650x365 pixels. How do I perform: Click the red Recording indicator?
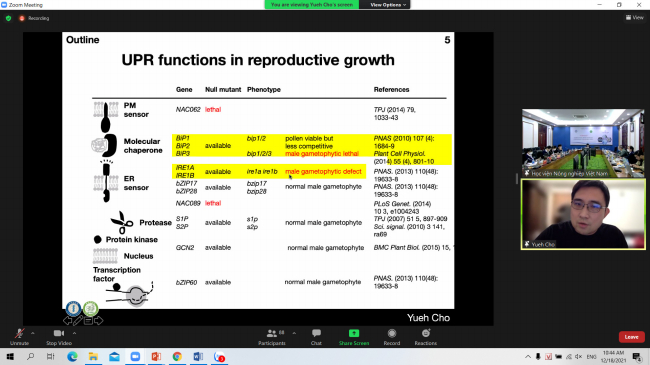34,18
